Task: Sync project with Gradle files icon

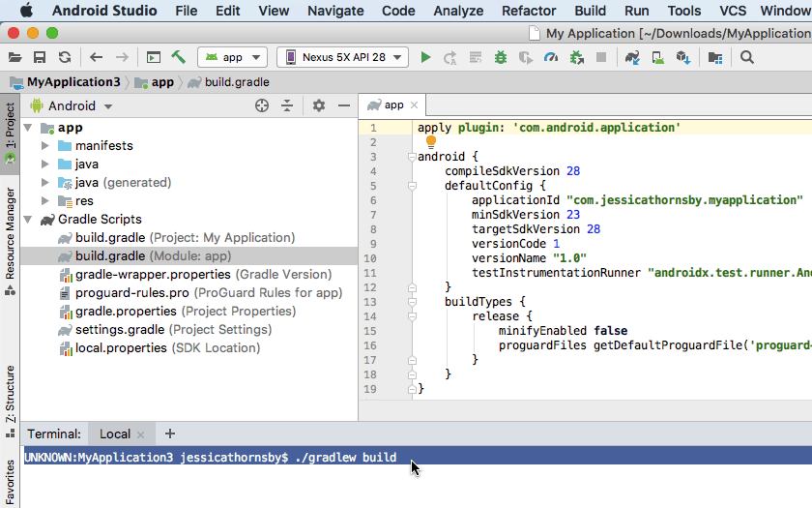Action: (x=632, y=57)
